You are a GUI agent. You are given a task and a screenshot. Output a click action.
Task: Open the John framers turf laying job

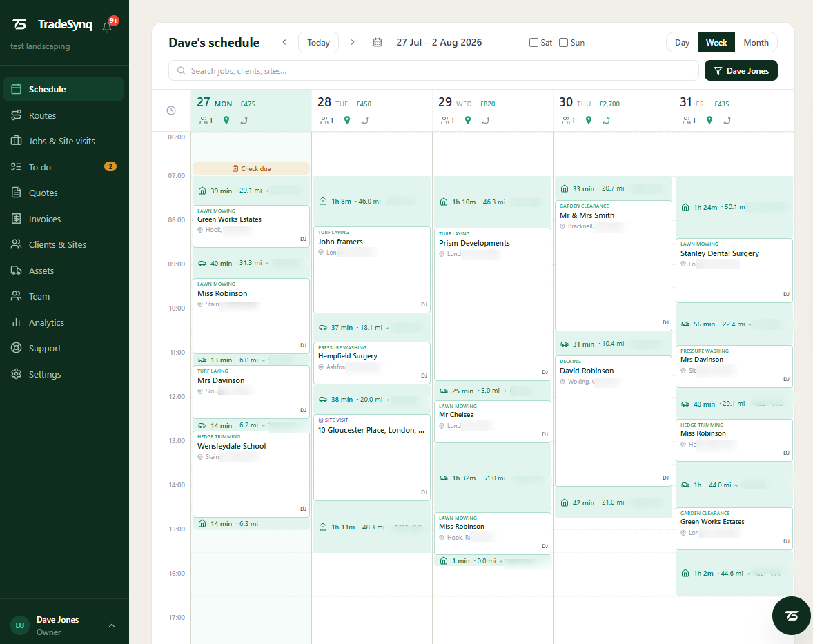372,270
